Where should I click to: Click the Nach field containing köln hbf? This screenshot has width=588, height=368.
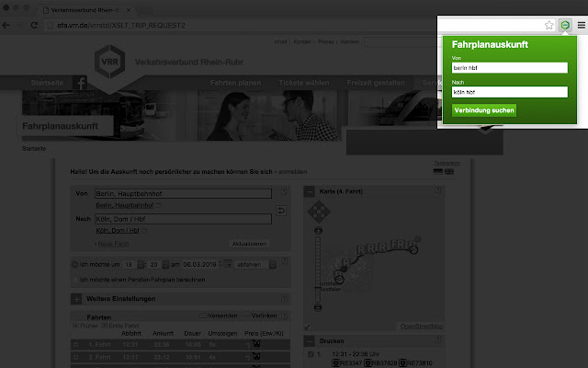(509, 92)
